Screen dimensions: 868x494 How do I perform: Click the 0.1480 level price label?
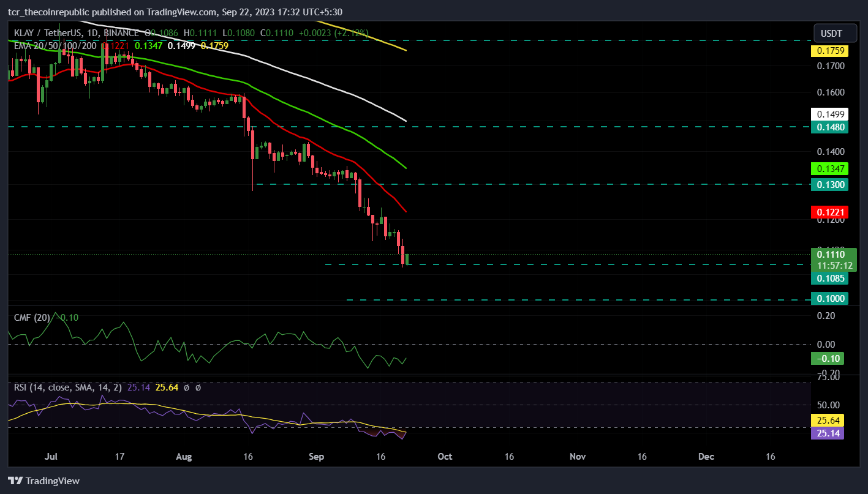[x=829, y=127]
